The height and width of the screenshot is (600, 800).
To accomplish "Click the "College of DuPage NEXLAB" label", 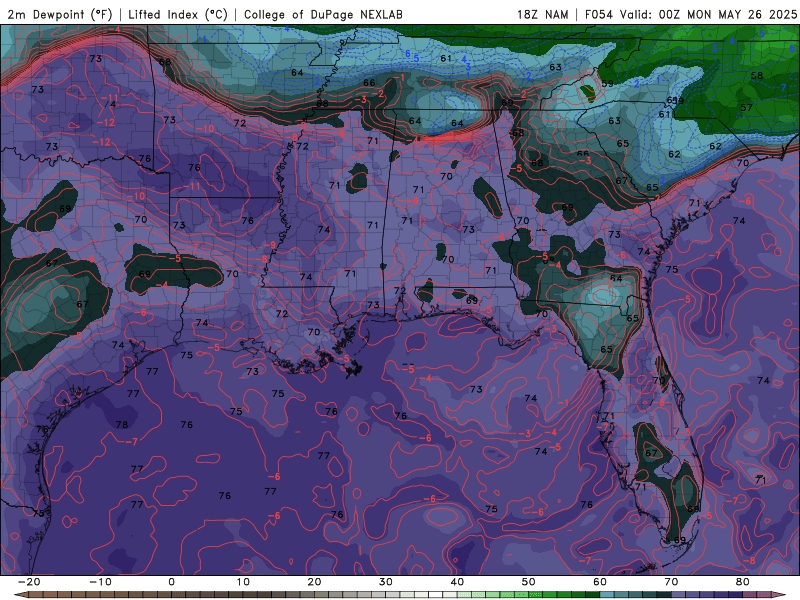I will 323,14.
